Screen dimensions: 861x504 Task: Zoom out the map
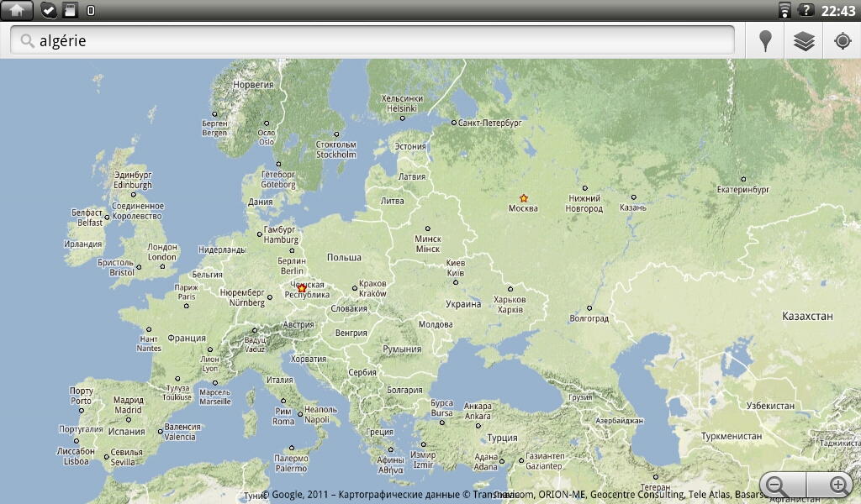[x=783, y=485]
